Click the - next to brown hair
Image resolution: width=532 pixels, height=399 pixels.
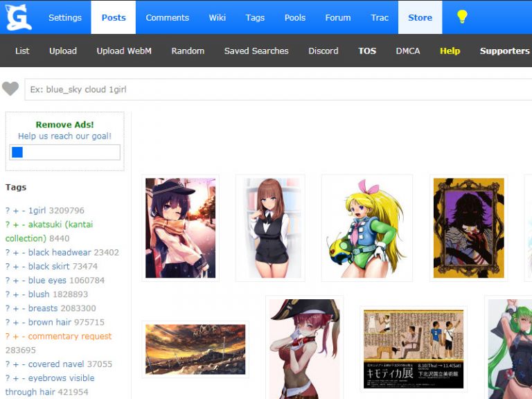24,322
